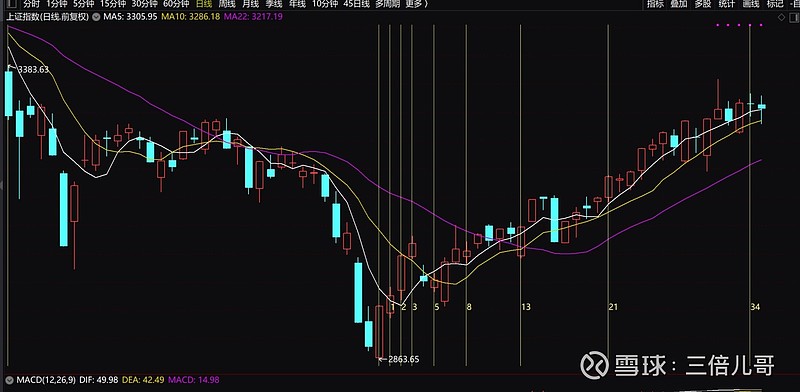
Task: Open the 多周期 multi-period view
Action: point(387,4)
